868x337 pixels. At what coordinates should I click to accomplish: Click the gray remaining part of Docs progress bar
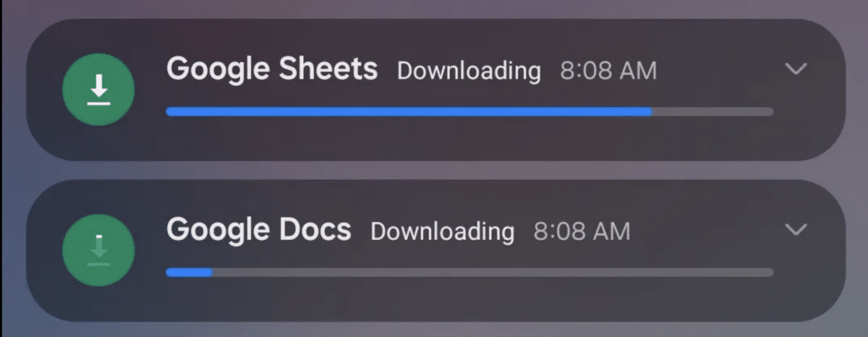(x=493, y=273)
